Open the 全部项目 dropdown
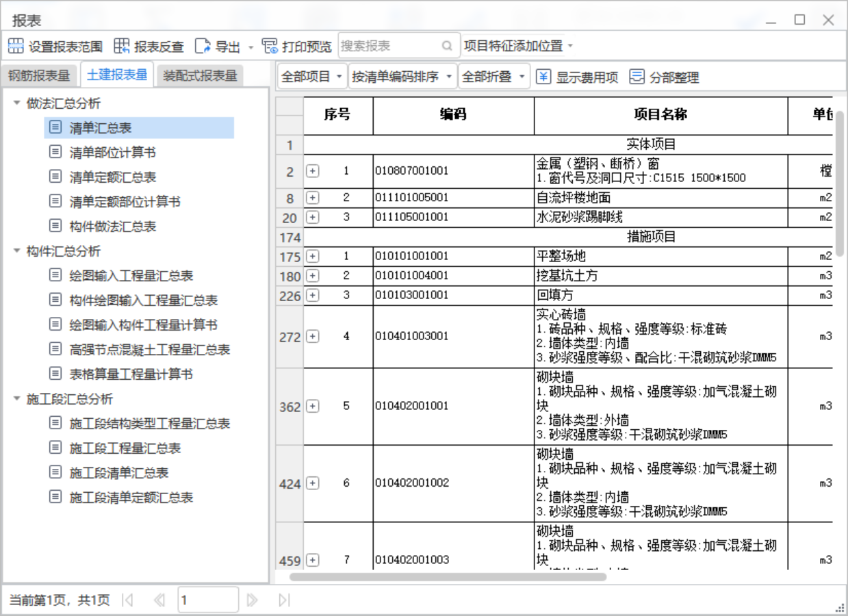848x616 pixels. click(312, 77)
